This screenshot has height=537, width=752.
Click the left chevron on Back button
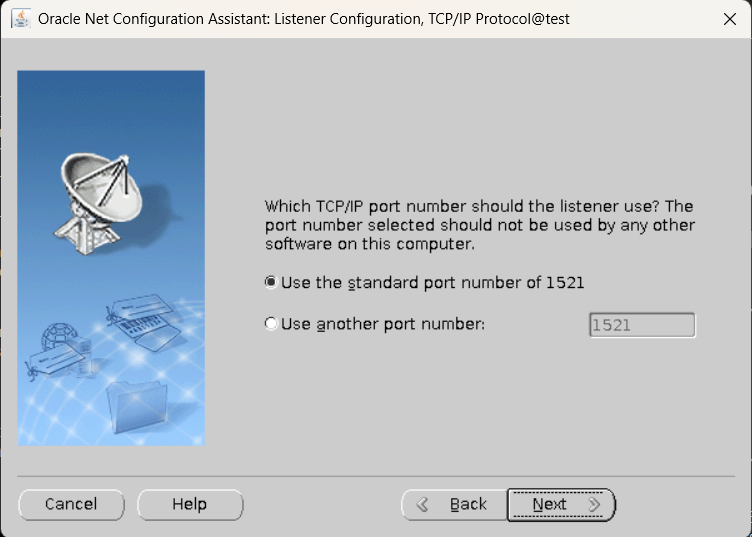coord(422,504)
